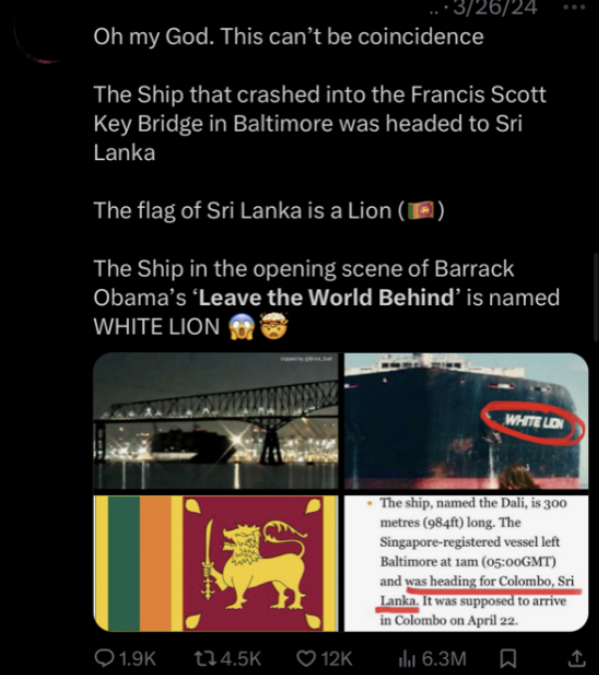
Task: Click the 1.9K replies count
Action: click(137, 659)
